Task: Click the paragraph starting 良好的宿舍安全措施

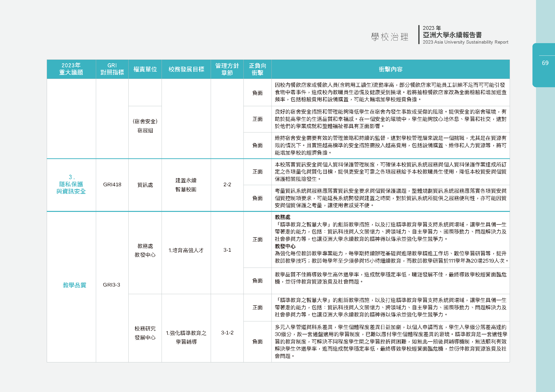Action: (x=391, y=119)
